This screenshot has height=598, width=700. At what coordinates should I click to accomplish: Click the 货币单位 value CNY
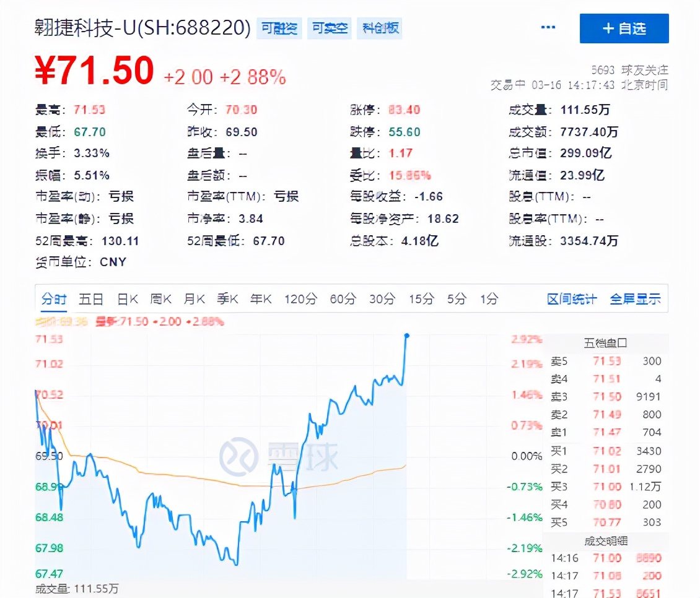(x=113, y=262)
